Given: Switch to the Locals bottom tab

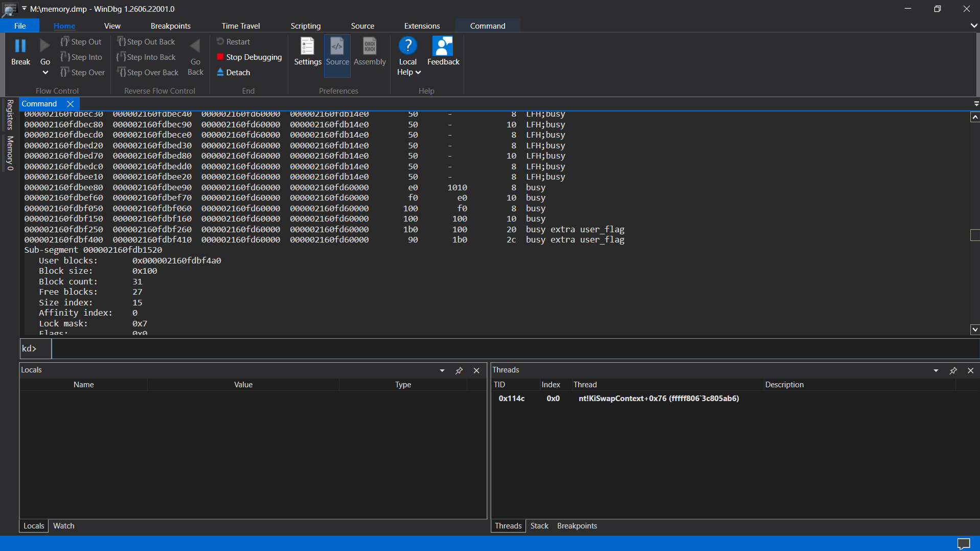Looking at the screenshot, I should [34, 526].
